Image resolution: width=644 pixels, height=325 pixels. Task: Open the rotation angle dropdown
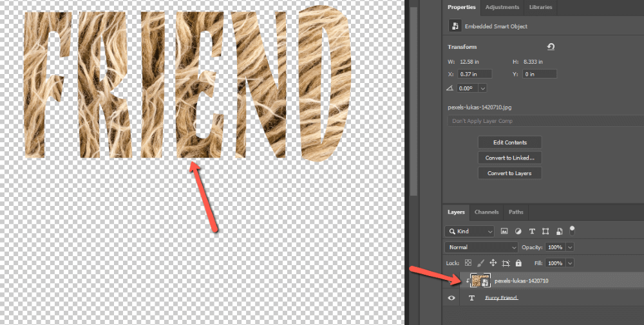coord(482,88)
